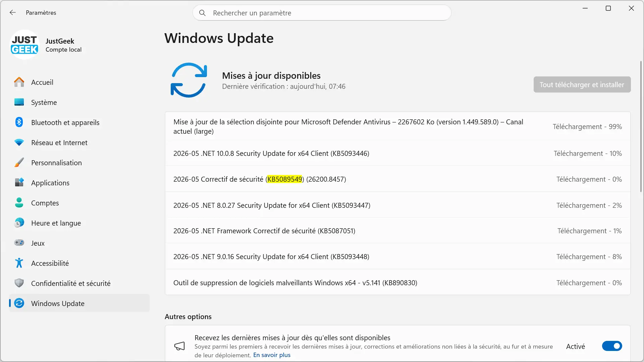This screenshot has width=644, height=362.
Task: Click the search magnifier icon
Action: coord(202,13)
